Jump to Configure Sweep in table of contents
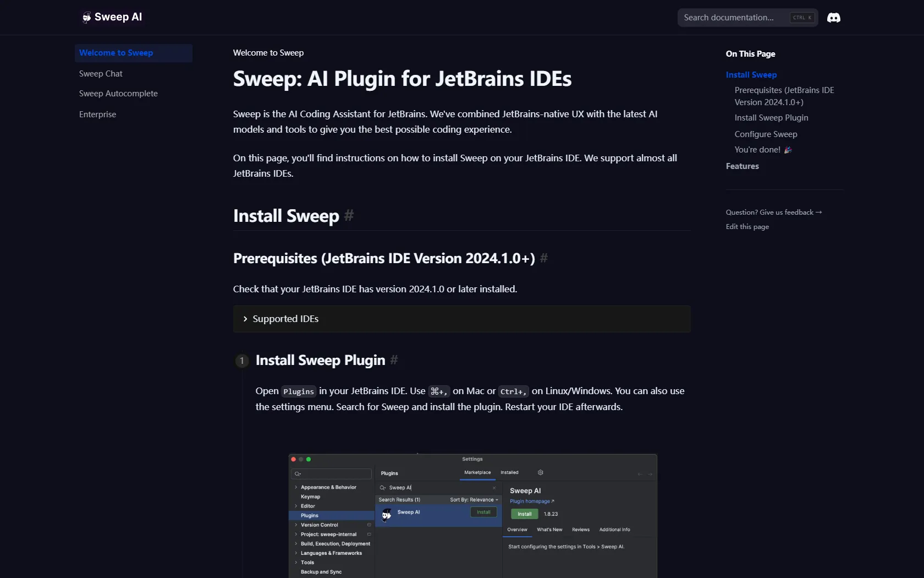Image resolution: width=924 pixels, height=578 pixels. point(766,134)
